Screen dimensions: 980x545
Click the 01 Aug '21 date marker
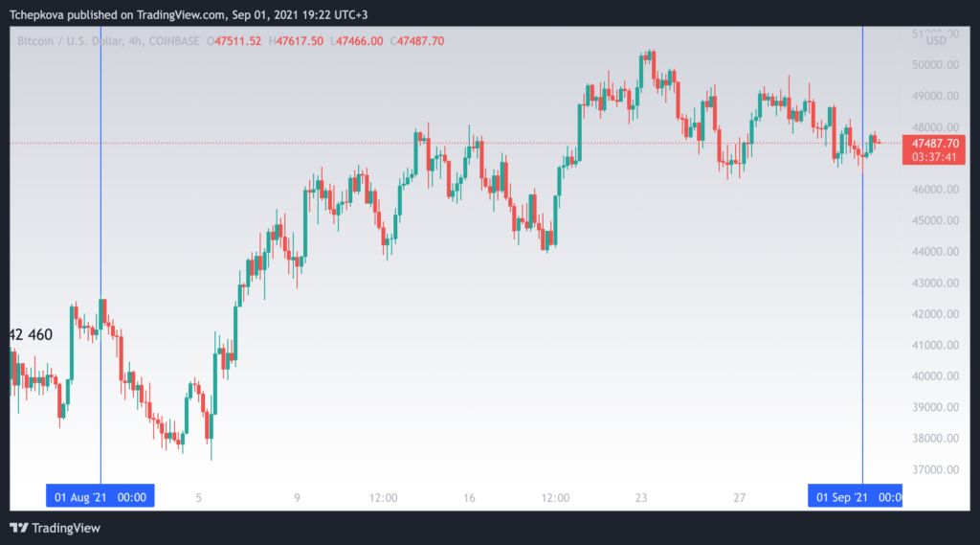click(x=100, y=496)
